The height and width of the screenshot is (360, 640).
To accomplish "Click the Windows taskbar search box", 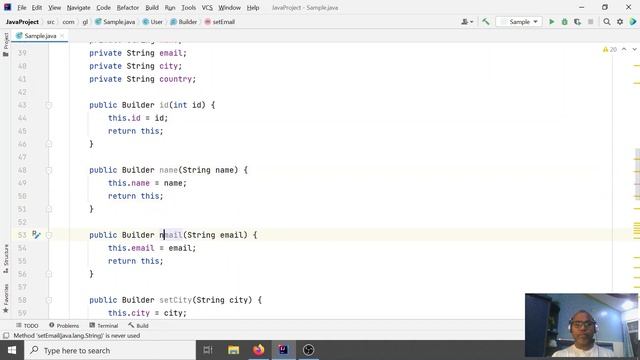I will click(110, 350).
